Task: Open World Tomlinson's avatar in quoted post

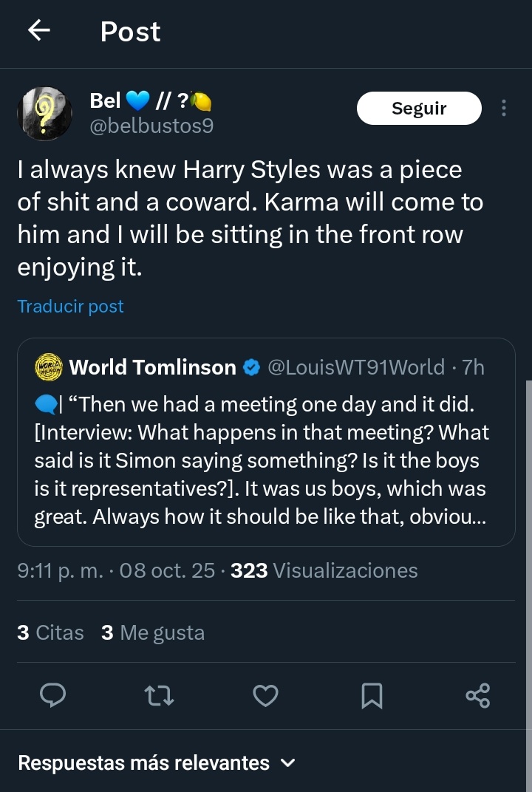Action: click(x=49, y=367)
